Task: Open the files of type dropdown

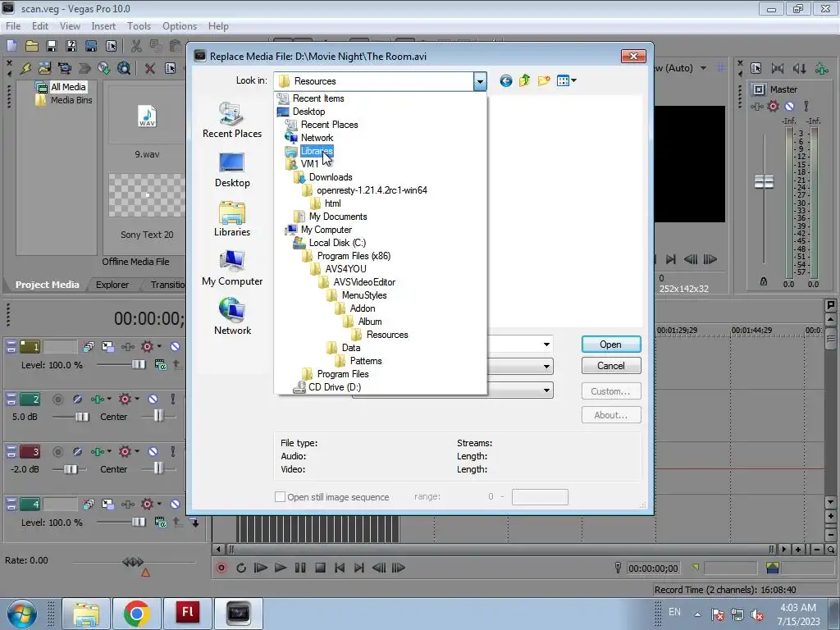Action: (546, 367)
